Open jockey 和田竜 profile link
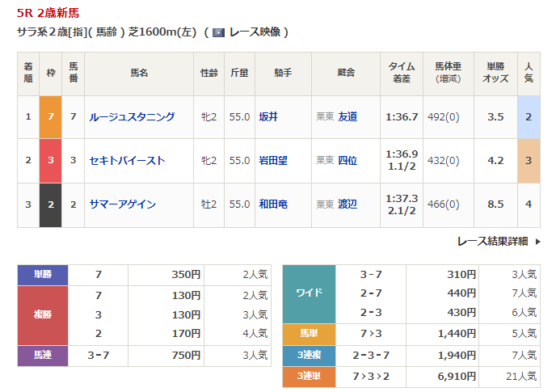Viewport: 556px width, 392px height. click(273, 204)
